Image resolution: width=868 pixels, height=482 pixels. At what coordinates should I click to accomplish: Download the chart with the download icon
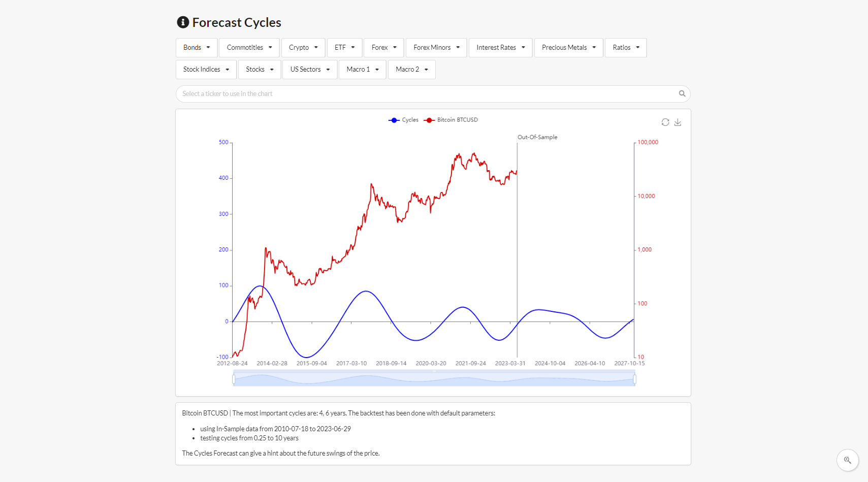click(678, 122)
